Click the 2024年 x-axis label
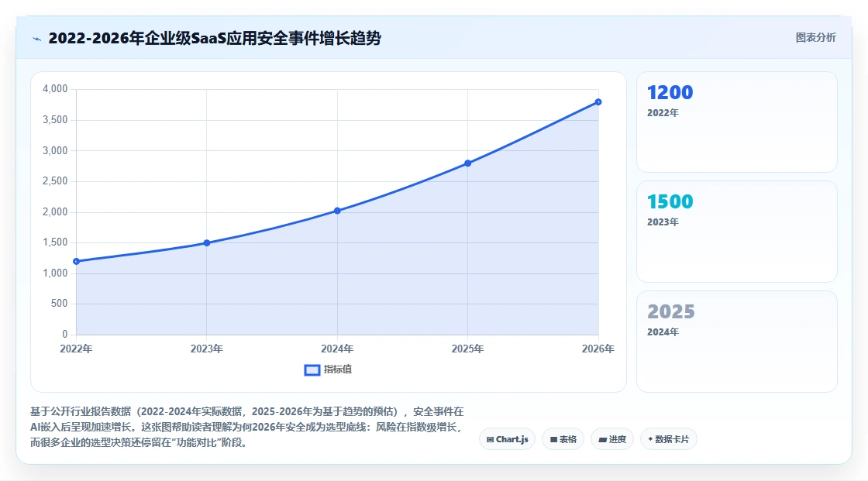The width and height of the screenshot is (868, 481). point(337,349)
